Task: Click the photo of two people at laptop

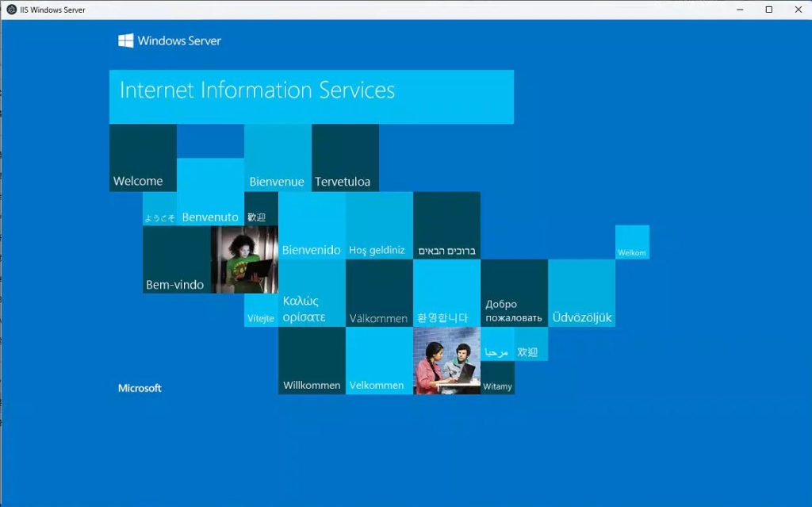Action: click(x=447, y=361)
